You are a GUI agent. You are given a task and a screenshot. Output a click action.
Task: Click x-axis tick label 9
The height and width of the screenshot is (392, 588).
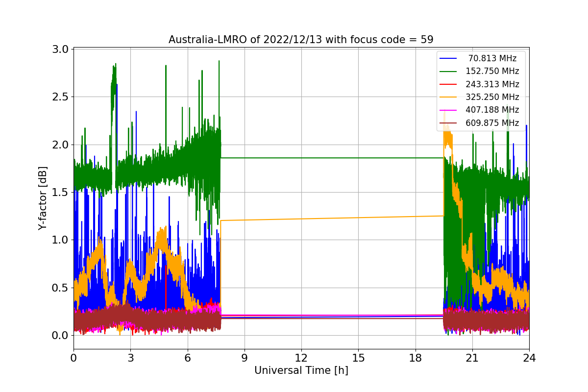(244, 358)
